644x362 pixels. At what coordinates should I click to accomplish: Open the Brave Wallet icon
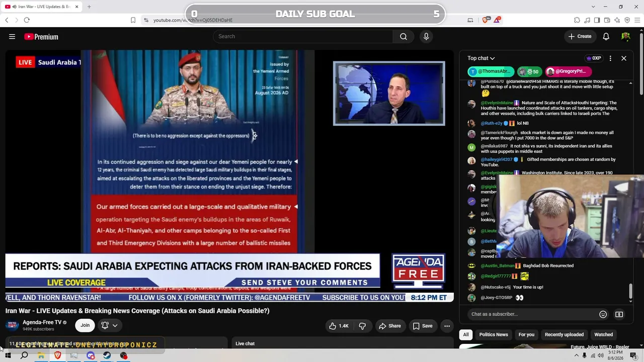pyautogui.click(x=607, y=20)
